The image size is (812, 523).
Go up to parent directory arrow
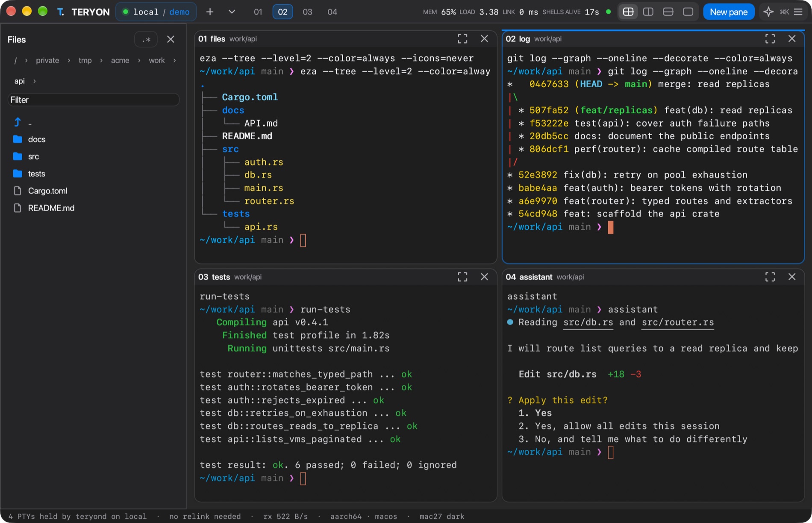(18, 122)
